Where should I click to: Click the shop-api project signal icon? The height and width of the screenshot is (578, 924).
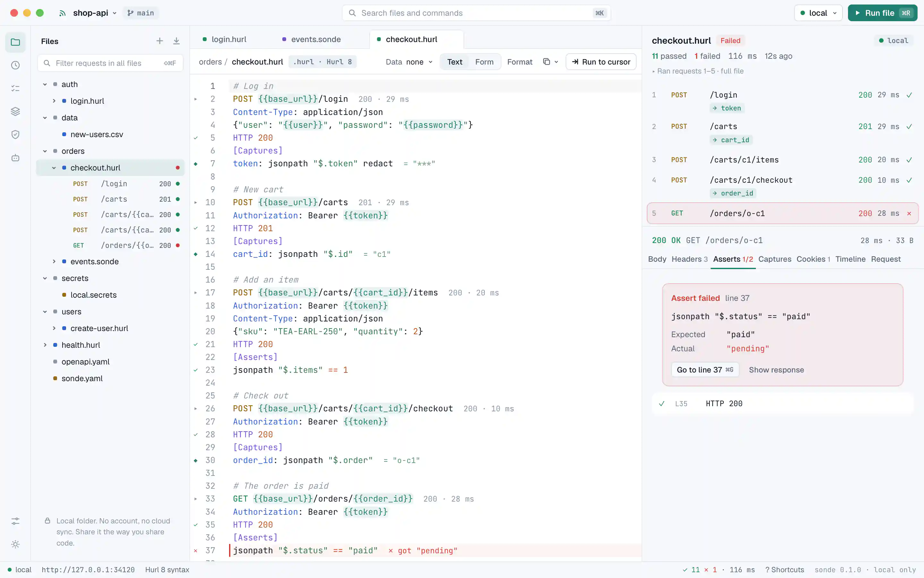point(63,13)
